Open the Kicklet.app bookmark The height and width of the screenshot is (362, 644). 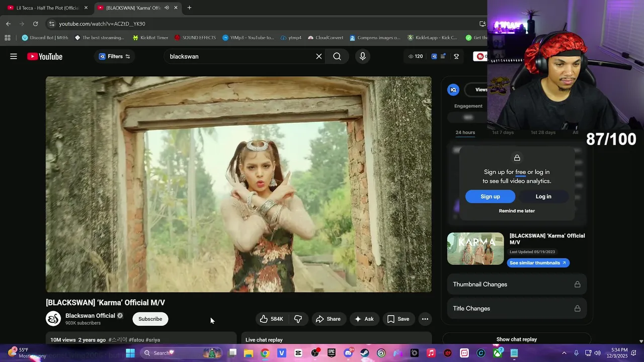pyautogui.click(x=432, y=38)
